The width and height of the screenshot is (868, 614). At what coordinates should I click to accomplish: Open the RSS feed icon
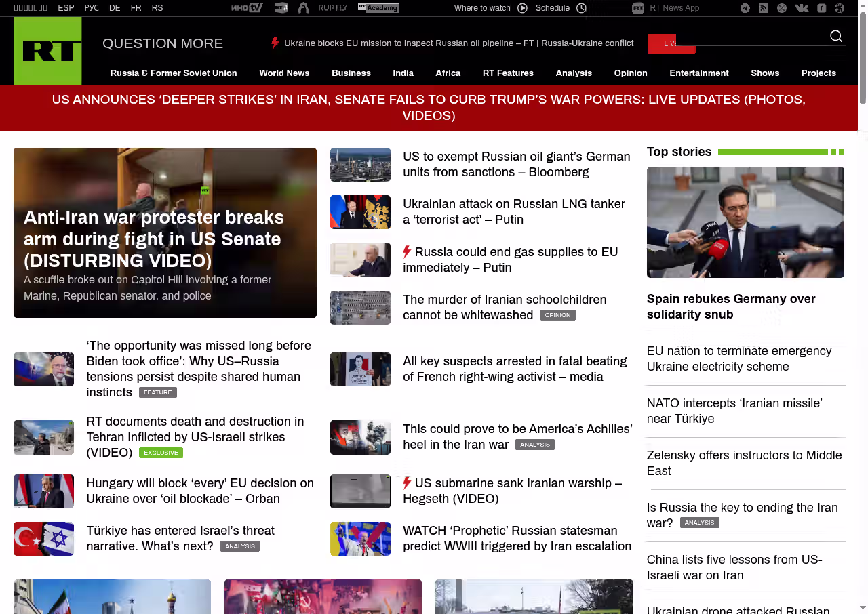764,8
